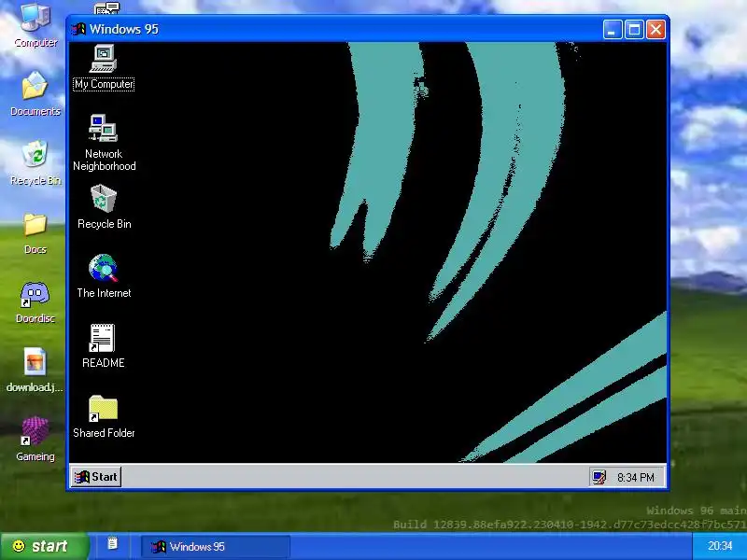Click the notepad quick launch icon
Viewport: 747px width, 560px height.
112,544
